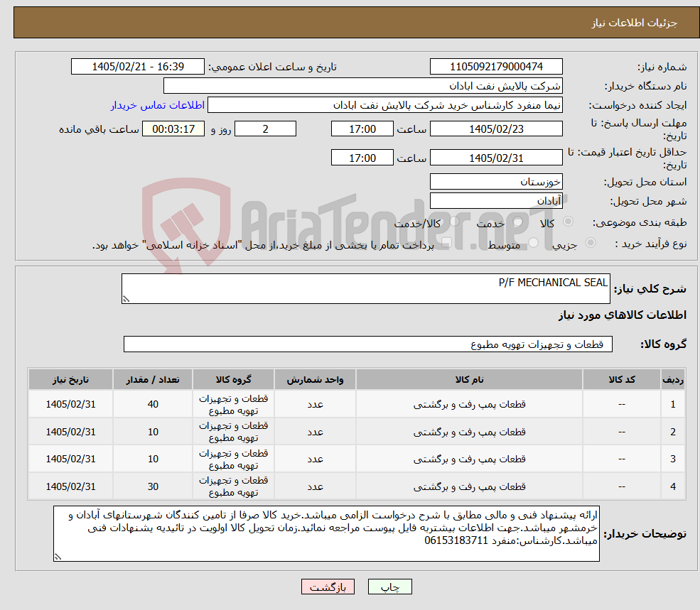Click the P/F MECHANICAL SEAL description box
700x610 pixels.
point(365,289)
